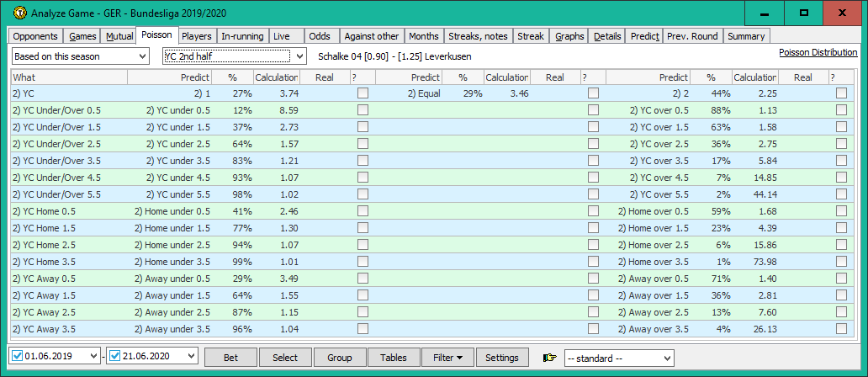Switch to the Players tab
The height and width of the screenshot is (377, 868).
[196, 36]
